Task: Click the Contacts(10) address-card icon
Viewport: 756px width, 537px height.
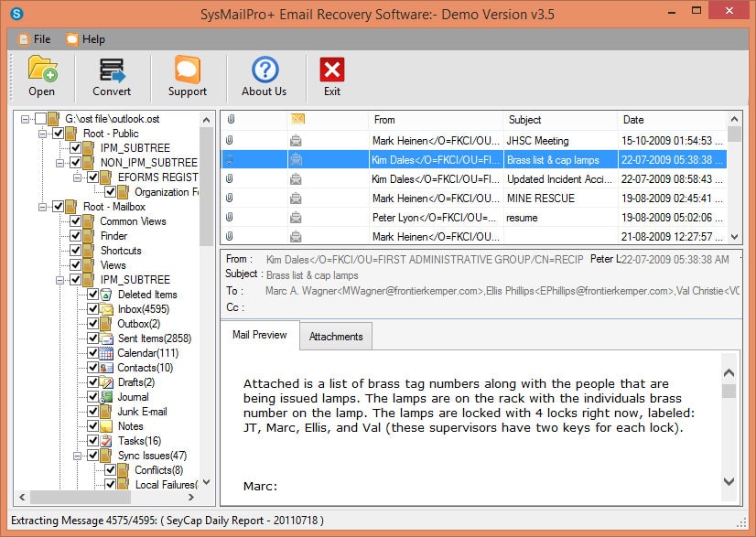Action: point(105,366)
